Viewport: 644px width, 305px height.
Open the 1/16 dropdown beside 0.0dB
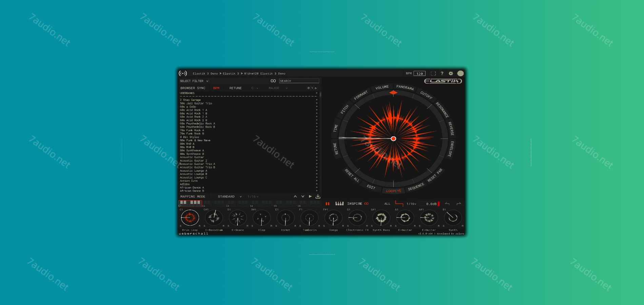point(411,204)
